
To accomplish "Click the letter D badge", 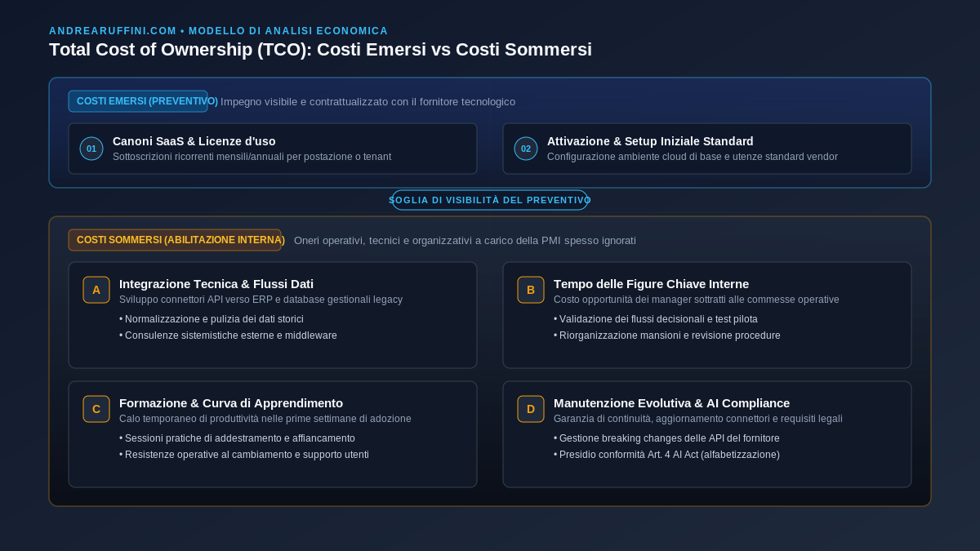I will (x=531, y=409).
